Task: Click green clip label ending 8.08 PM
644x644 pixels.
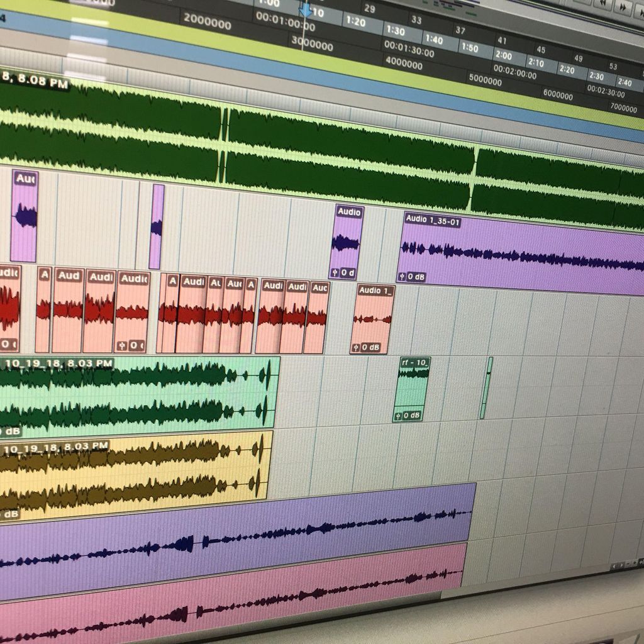Action: point(35,80)
